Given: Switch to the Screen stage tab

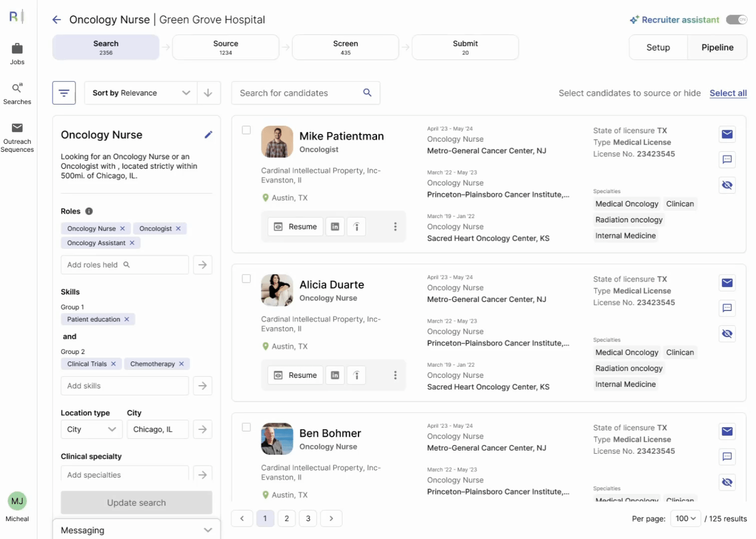Looking at the screenshot, I should (346, 47).
